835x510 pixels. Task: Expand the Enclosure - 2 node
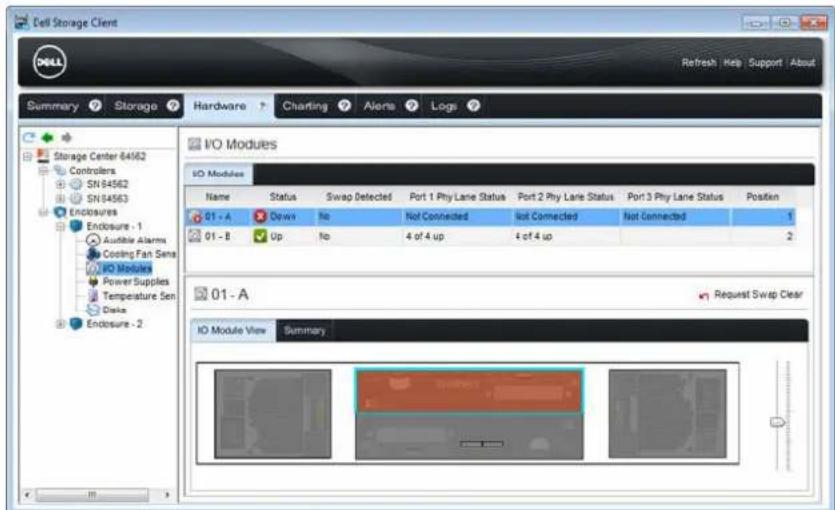[x=60, y=324]
